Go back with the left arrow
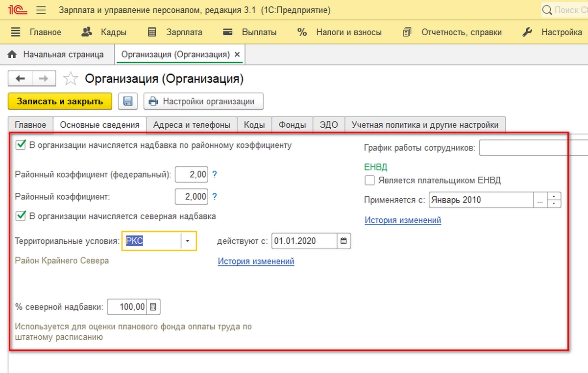 point(20,78)
